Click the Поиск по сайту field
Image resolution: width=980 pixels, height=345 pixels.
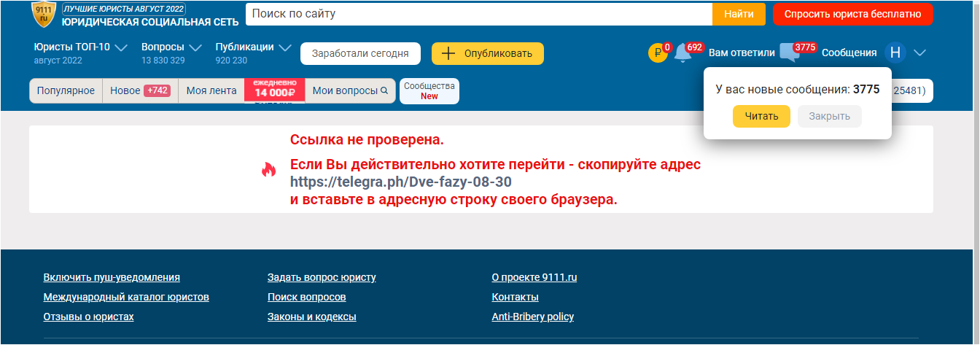tap(478, 14)
